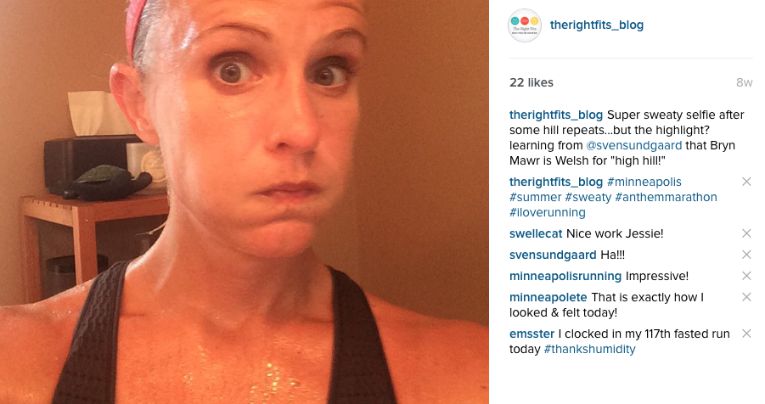Delete minneapolete's comment using X icon
The width and height of the screenshot is (765, 404).
(x=746, y=297)
